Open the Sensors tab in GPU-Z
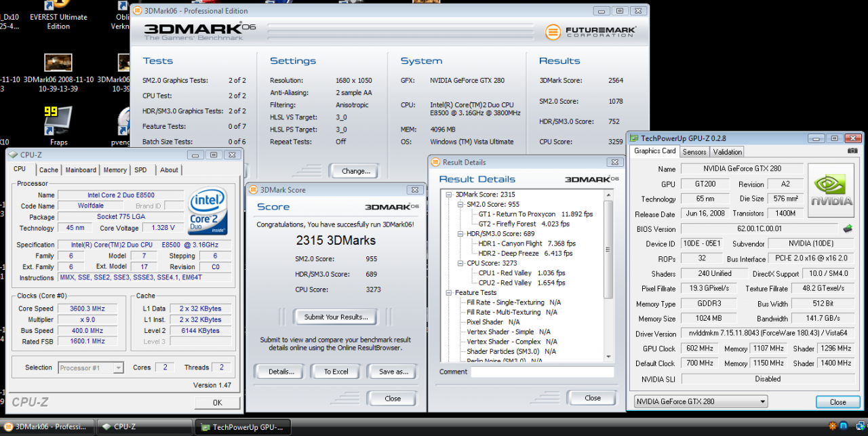The width and height of the screenshot is (868, 436). 694,152
